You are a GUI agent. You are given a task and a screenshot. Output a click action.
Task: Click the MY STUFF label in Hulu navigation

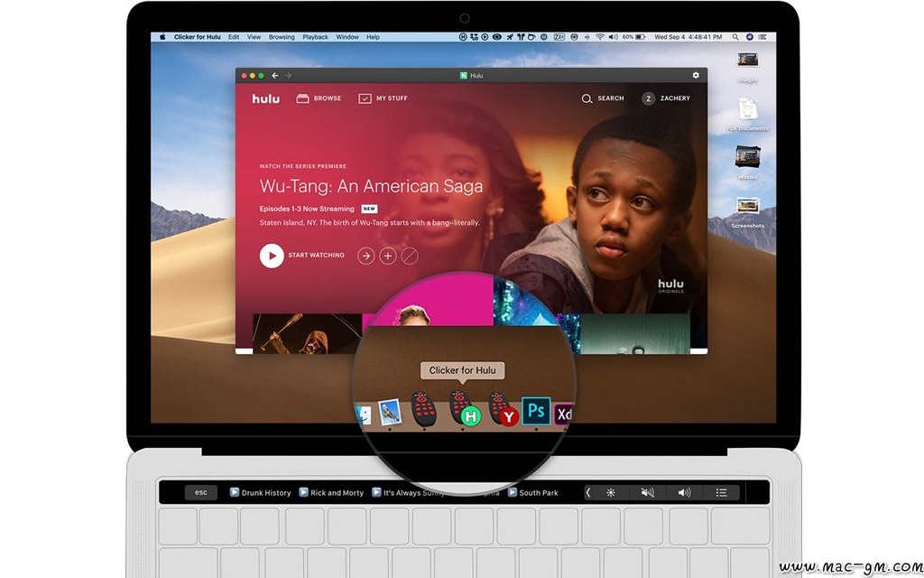[392, 98]
